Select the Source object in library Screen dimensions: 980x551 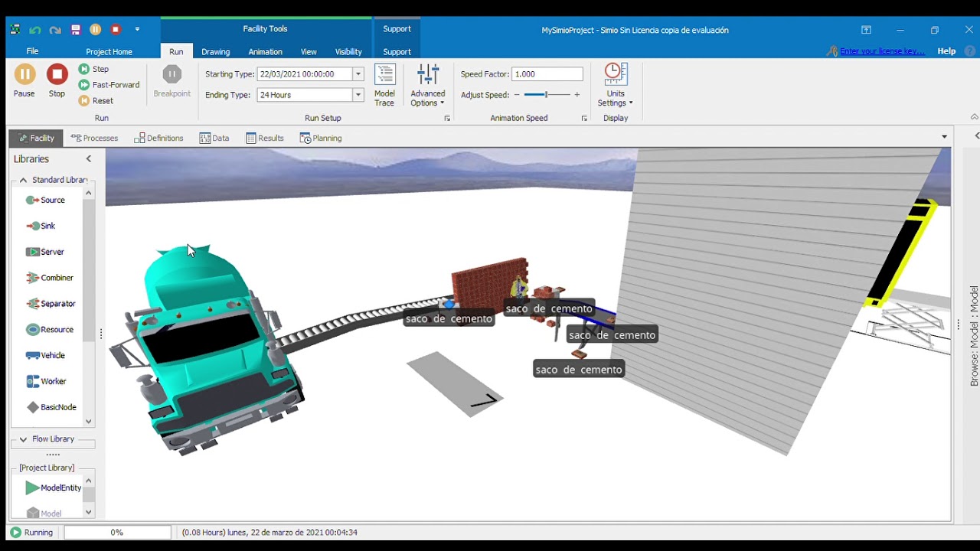tap(46, 201)
